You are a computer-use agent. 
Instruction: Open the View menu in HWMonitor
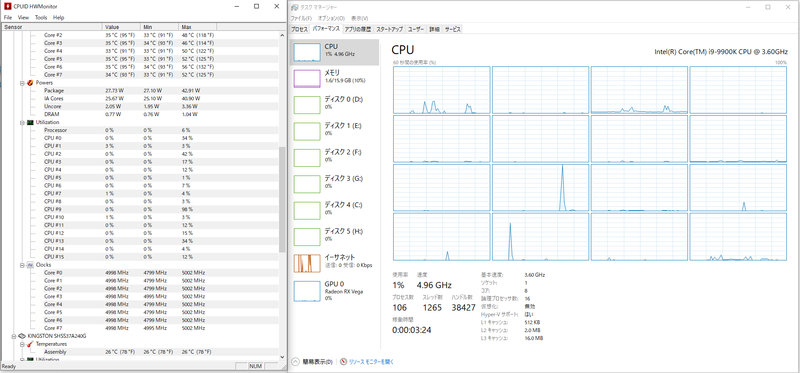pyautogui.click(x=23, y=17)
